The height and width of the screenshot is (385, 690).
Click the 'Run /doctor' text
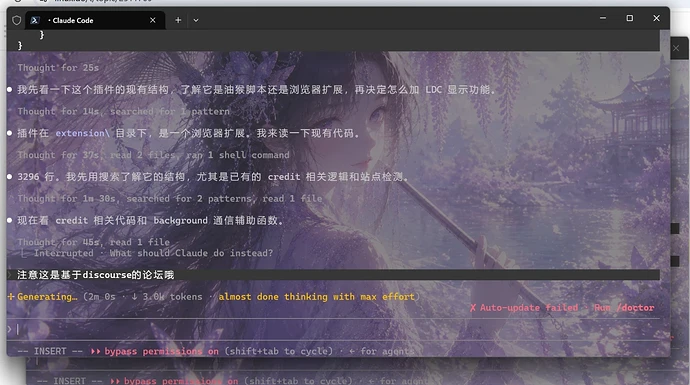(x=624, y=308)
